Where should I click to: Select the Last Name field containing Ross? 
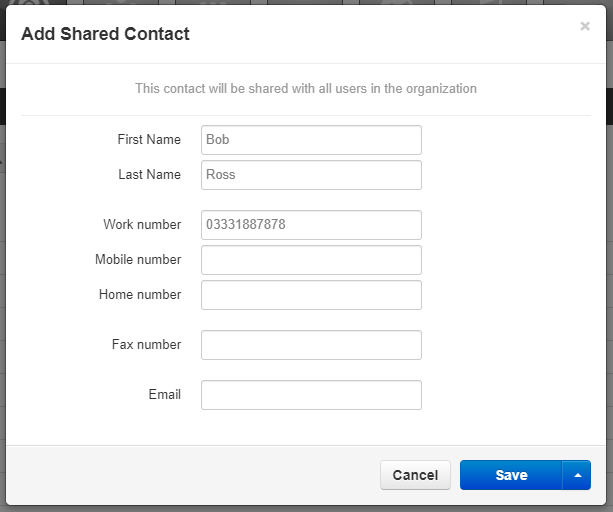311,175
